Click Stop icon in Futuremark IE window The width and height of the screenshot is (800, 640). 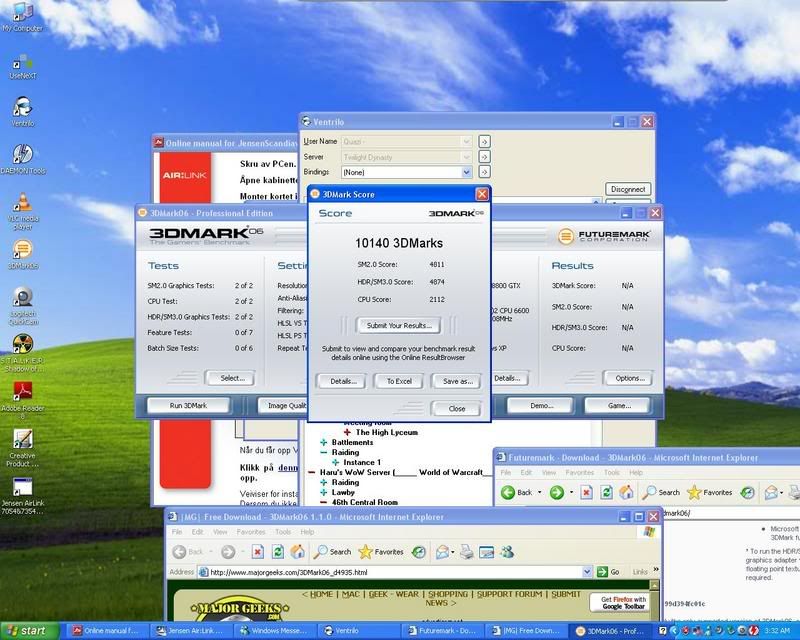(x=587, y=493)
